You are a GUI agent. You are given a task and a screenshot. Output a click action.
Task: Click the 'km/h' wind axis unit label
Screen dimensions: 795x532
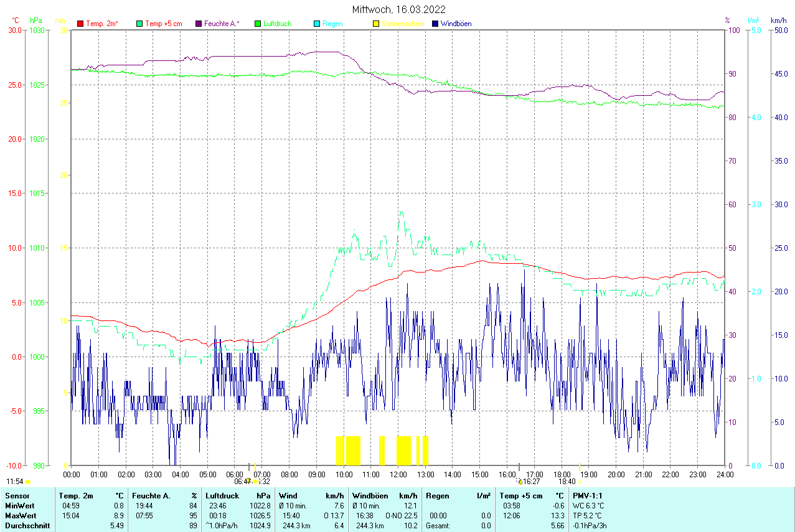click(778, 21)
